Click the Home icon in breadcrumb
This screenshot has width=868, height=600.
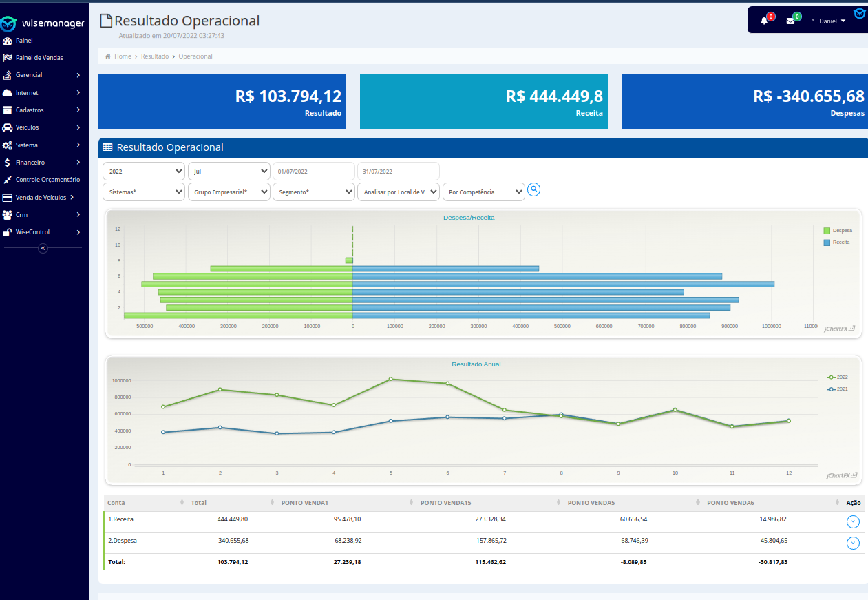tap(108, 56)
